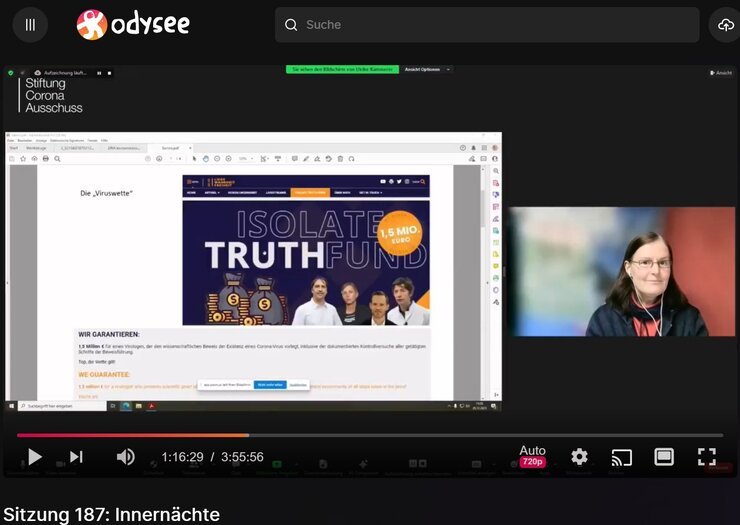This screenshot has width=740, height=525.
Task: Open the notifications bell in the PDF reader
Action: coord(473,148)
